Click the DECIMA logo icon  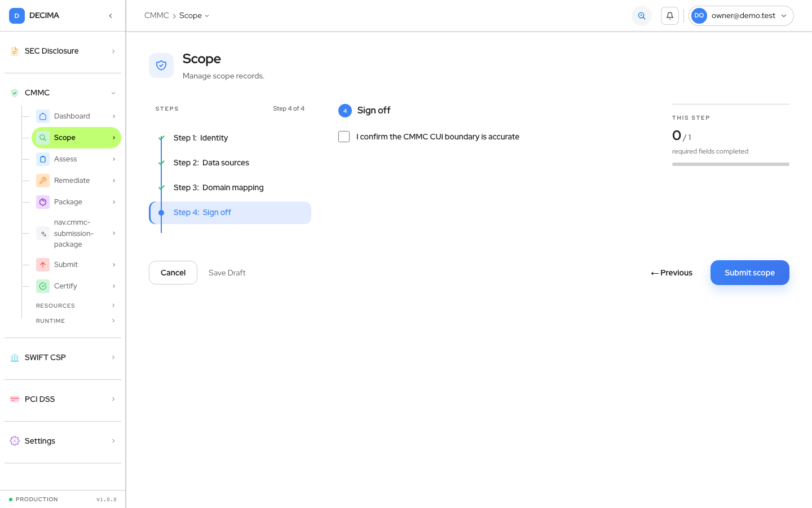[x=16, y=16]
